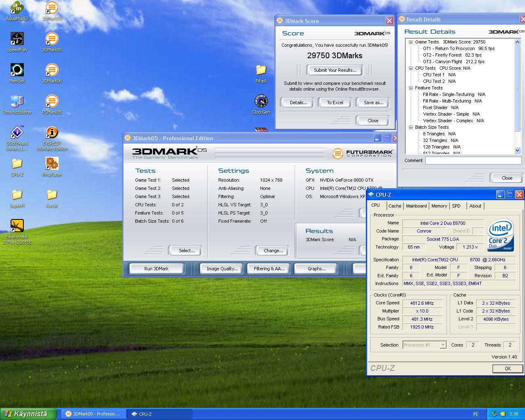This screenshot has width=525, height=420.
Task: Collapse the Batch Size Tests tree node
Action: pos(411,127)
